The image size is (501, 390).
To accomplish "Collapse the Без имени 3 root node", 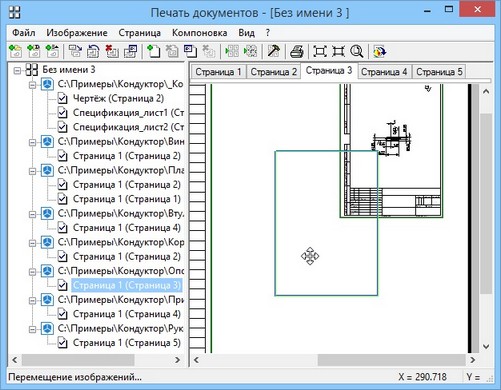I will [x=17, y=70].
